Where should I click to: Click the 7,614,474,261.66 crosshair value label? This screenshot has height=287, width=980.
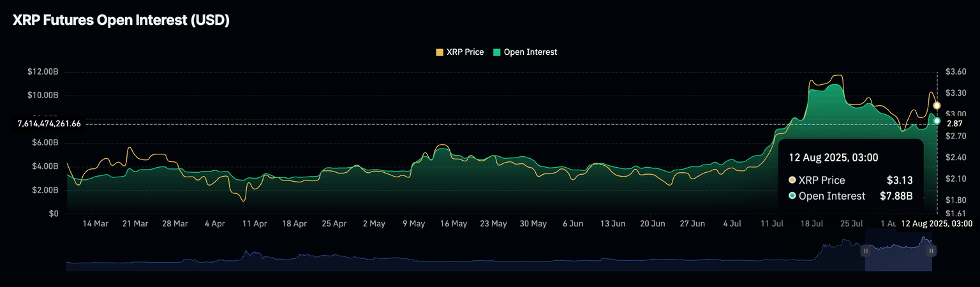point(49,124)
